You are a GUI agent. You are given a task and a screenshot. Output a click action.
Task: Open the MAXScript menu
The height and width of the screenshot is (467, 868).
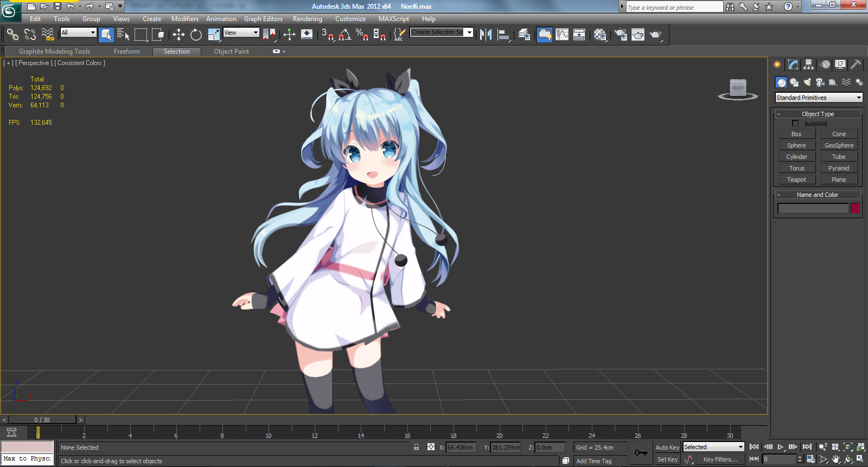pos(394,19)
